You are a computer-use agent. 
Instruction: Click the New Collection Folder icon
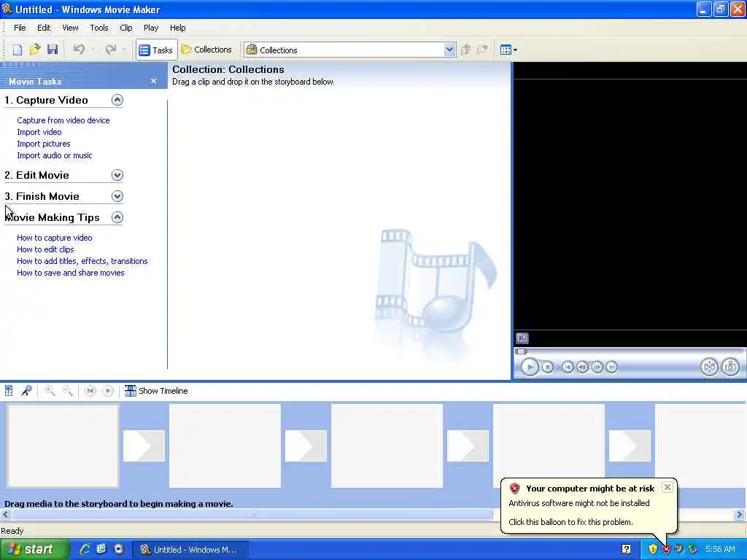pyautogui.click(x=482, y=50)
